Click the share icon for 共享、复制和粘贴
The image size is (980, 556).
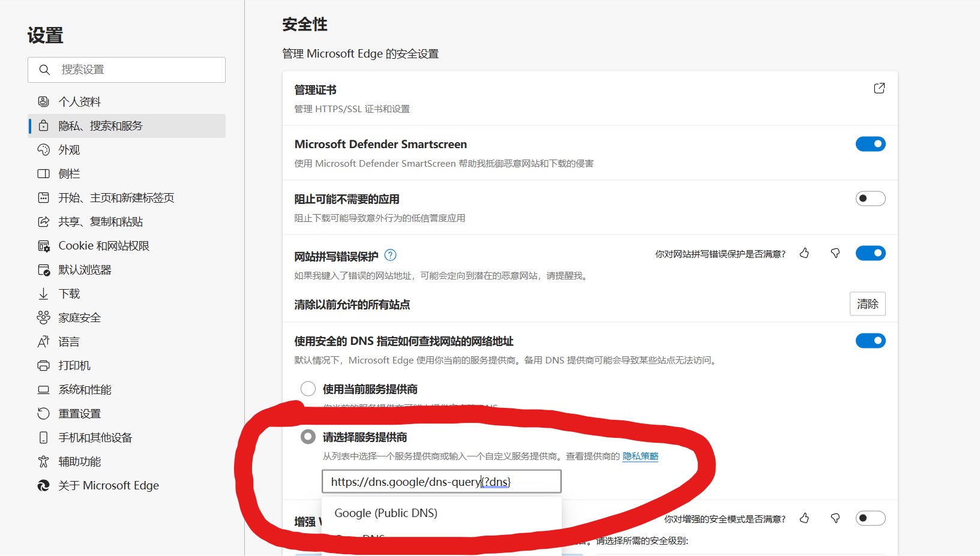43,221
